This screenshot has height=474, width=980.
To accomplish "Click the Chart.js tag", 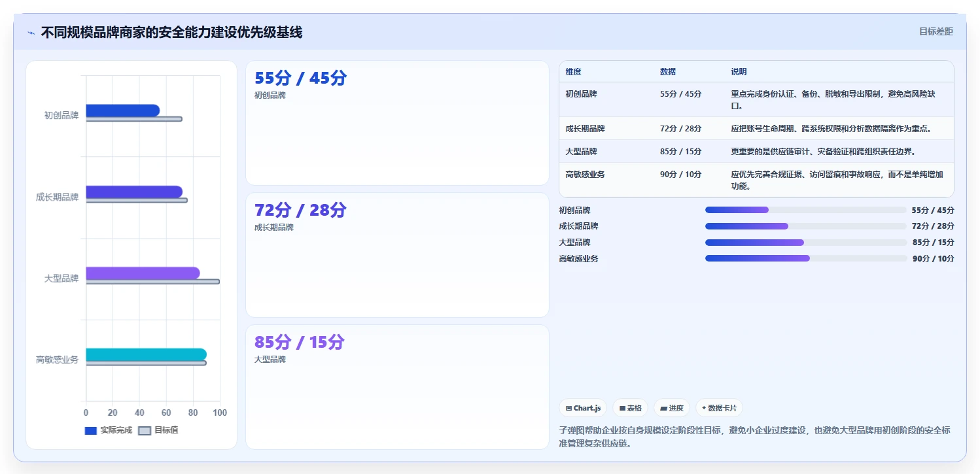I will click(583, 408).
